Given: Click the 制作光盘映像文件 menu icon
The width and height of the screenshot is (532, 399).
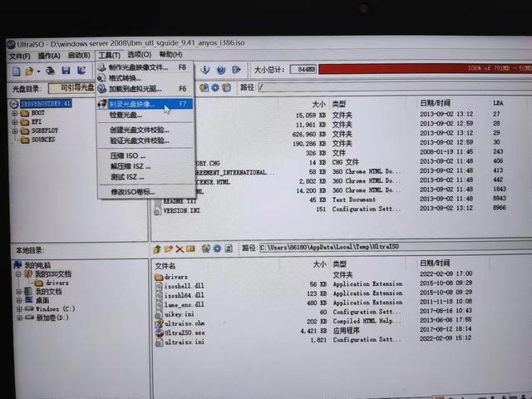Looking at the screenshot, I should [101, 67].
